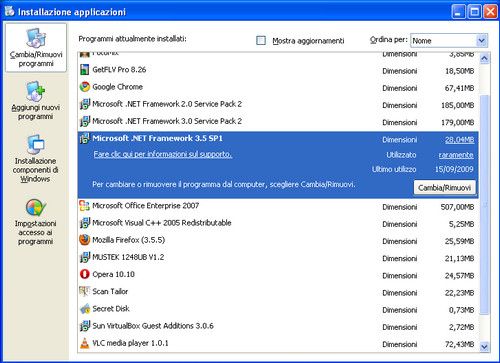
Task: Select the Scan Tailor entry
Action: pyautogui.click(x=278, y=292)
